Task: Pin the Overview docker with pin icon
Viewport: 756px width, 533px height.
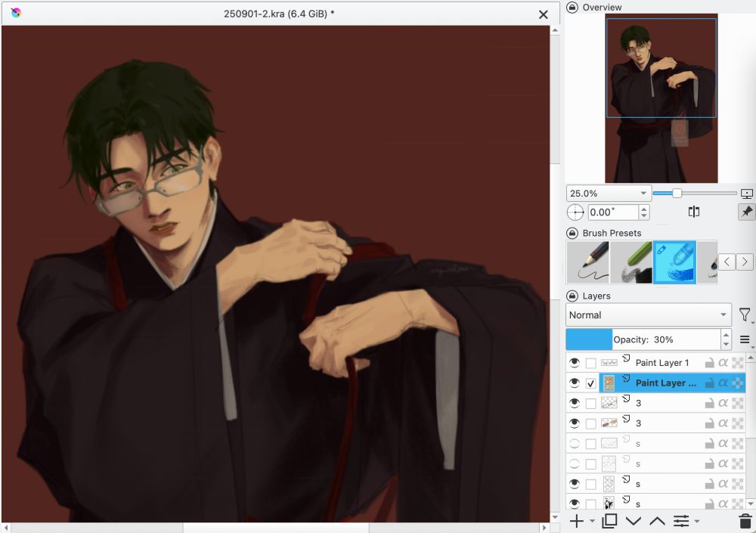Action: point(746,212)
